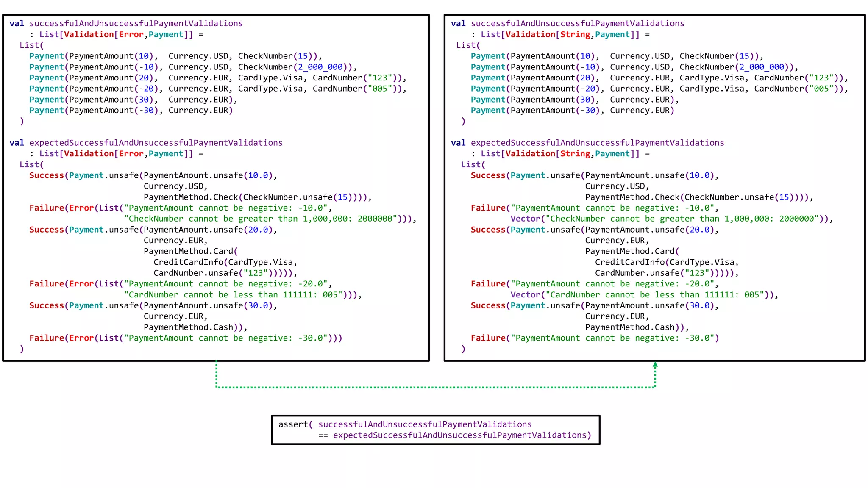Click the first Vector keyword in right panel
The width and height of the screenshot is (868, 488).
[x=525, y=219]
